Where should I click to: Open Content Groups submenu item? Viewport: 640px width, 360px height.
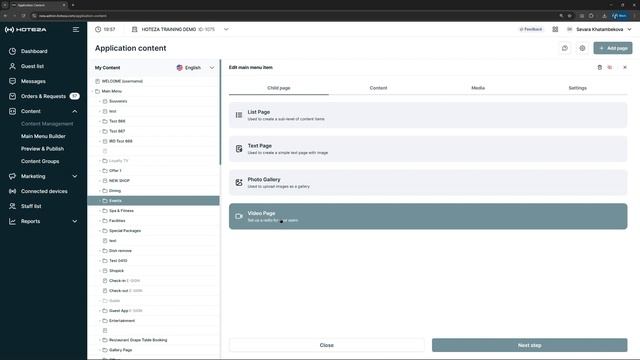[40, 161]
